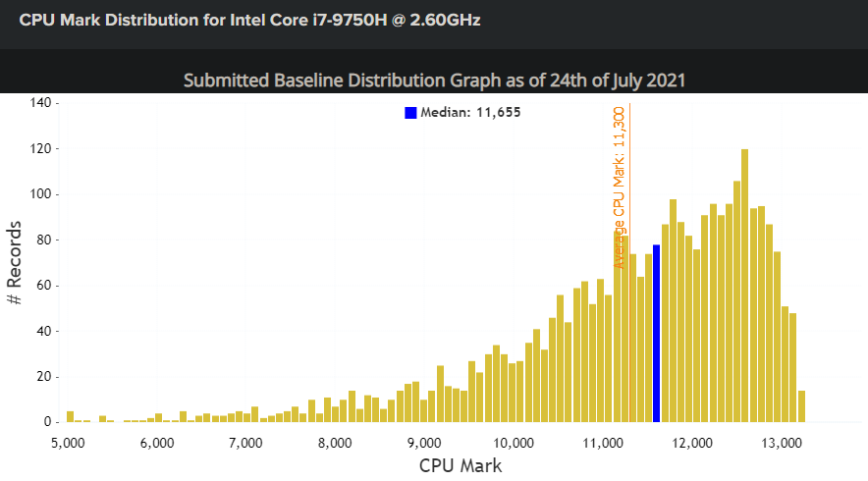Click the 140 y-axis tick label

[40, 102]
